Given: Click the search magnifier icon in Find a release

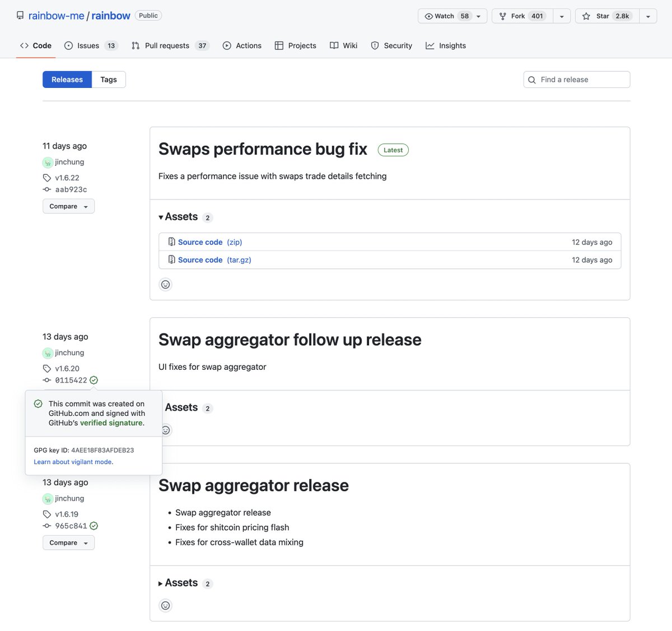Looking at the screenshot, I should pyautogui.click(x=532, y=80).
